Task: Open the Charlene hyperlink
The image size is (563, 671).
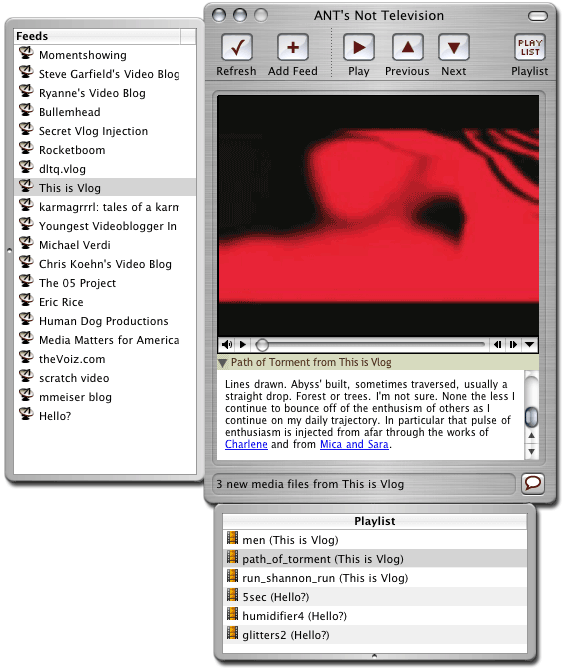Action: (x=246, y=444)
